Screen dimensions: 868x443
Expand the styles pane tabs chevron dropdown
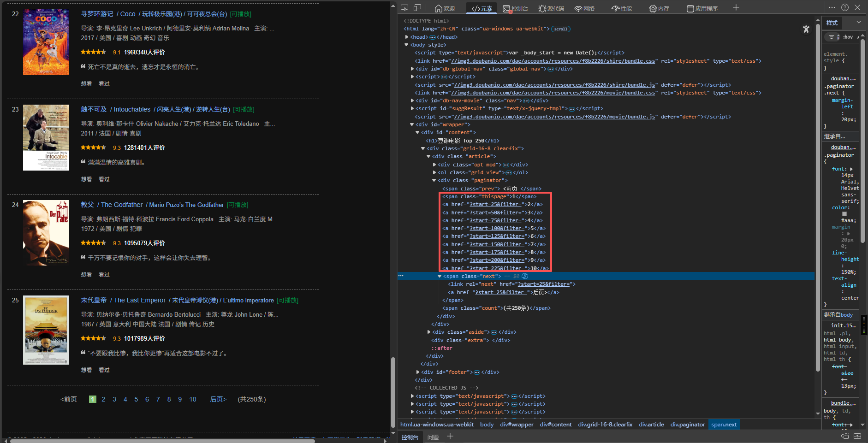coord(858,22)
